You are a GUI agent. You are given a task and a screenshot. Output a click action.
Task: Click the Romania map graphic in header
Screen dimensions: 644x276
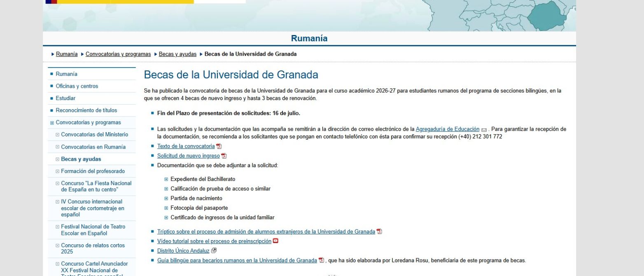pyautogui.click(x=547, y=16)
